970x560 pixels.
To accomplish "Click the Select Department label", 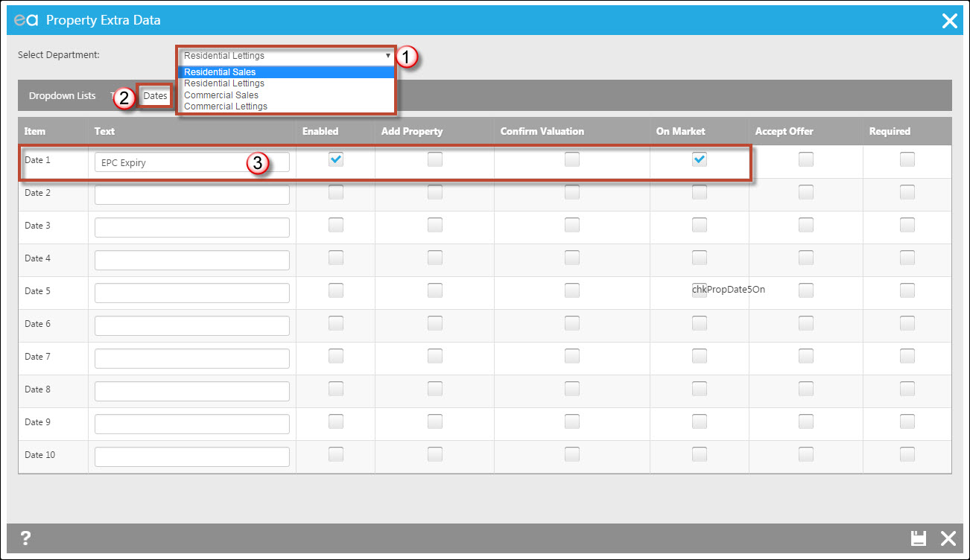I will [59, 55].
